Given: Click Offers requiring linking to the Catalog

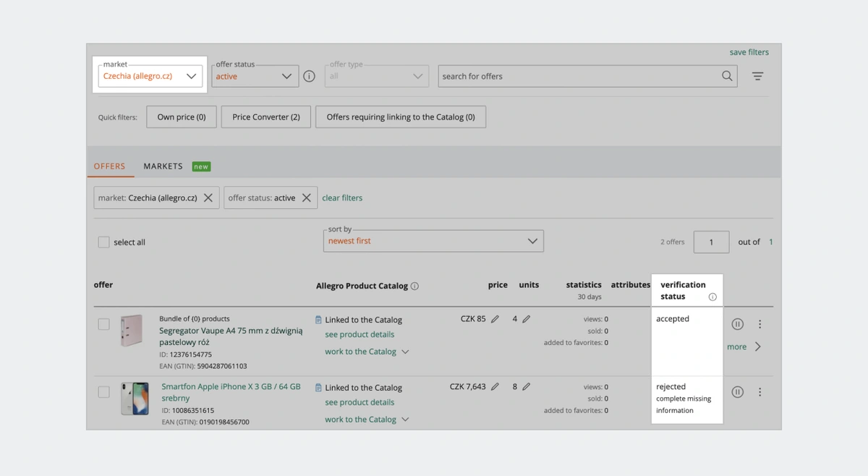Looking at the screenshot, I should (x=401, y=116).
